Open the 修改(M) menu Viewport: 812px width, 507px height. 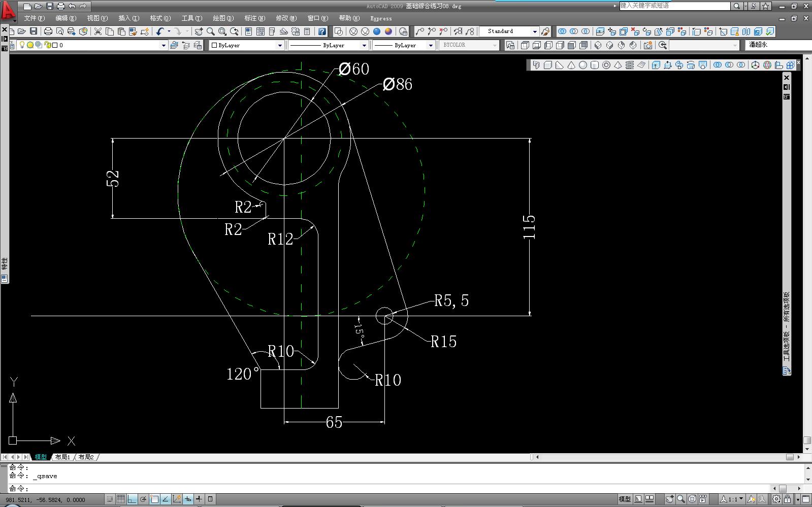pyautogui.click(x=286, y=18)
